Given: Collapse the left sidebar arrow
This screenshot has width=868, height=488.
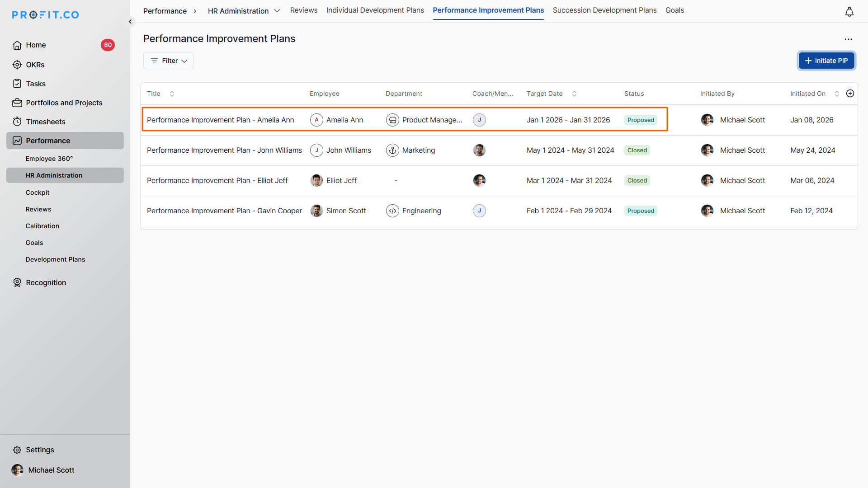Looking at the screenshot, I should pyautogui.click(x=130, y=22).
